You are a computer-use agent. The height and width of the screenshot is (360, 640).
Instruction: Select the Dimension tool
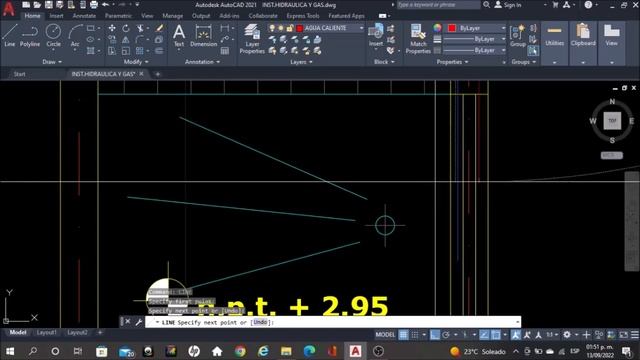(203, 36)
